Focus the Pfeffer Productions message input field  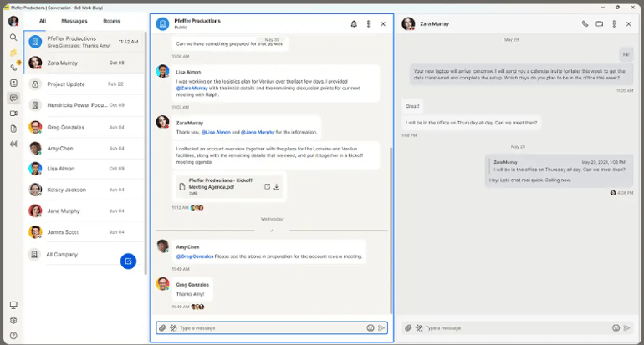tap(271, 328)
